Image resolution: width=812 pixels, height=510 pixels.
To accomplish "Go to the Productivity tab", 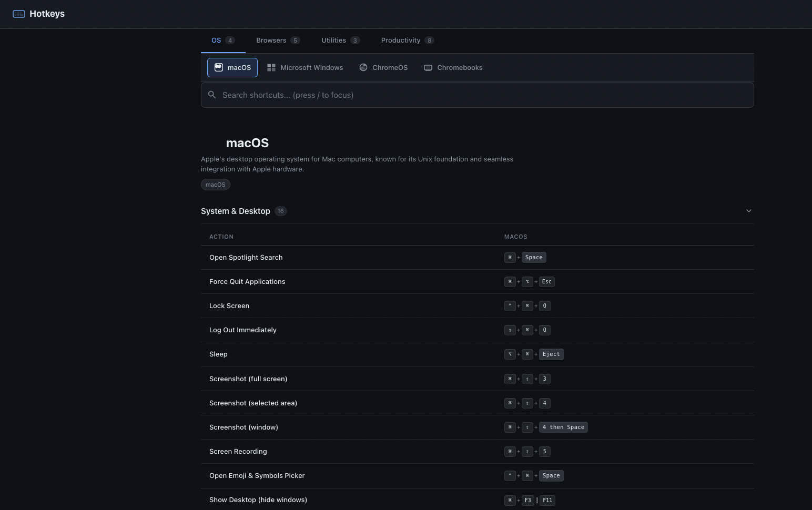I will 407,40.
